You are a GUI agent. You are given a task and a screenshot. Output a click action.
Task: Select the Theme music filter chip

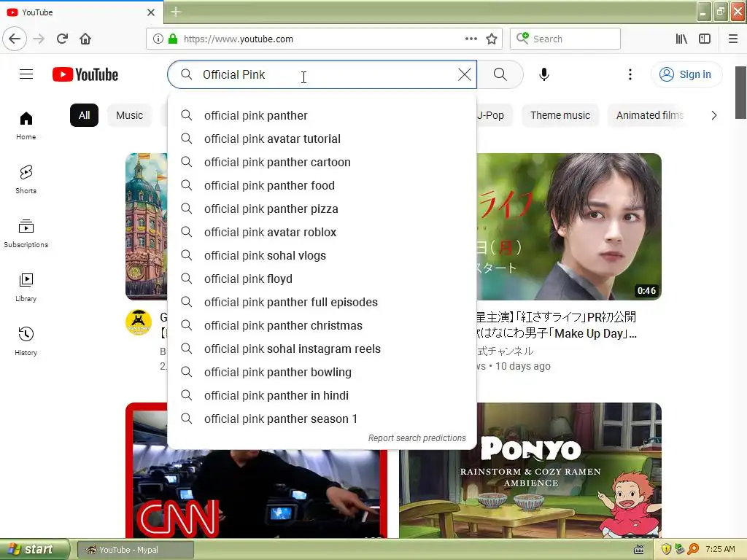[560, 115]
